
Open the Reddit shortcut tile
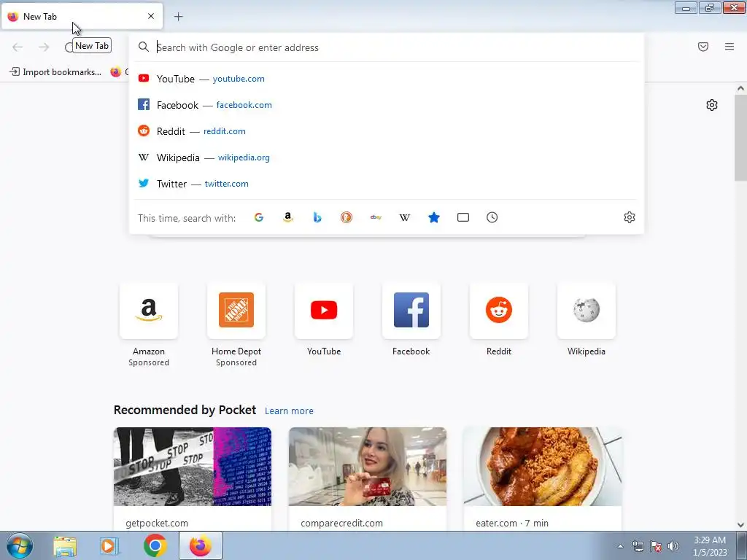[499, 311]
